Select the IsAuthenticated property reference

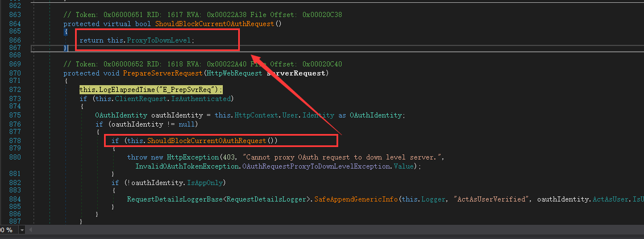coord(186,98)
